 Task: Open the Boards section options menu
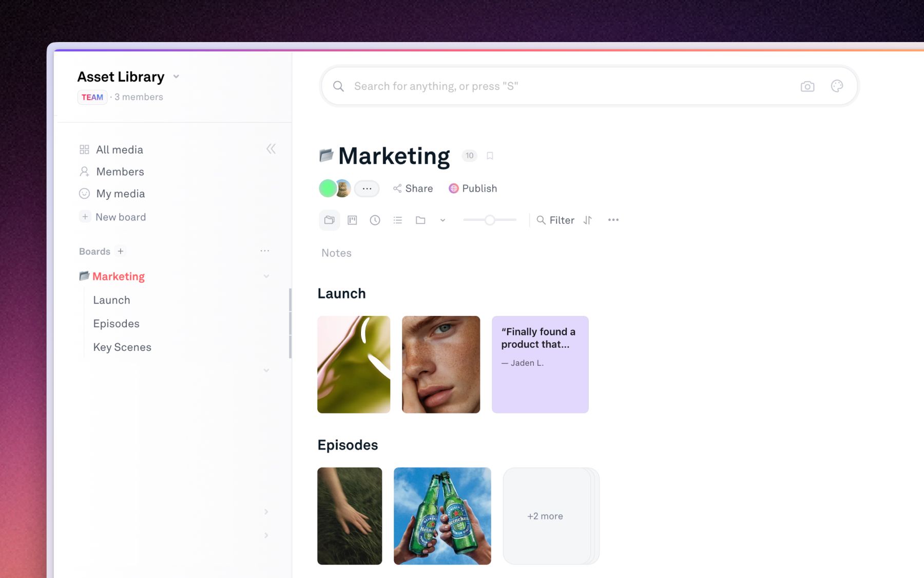(265, 251)
